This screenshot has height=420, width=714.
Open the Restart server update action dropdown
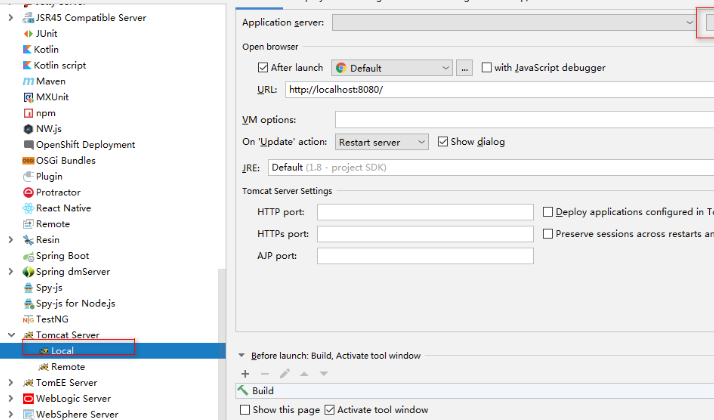pos(382,142)
